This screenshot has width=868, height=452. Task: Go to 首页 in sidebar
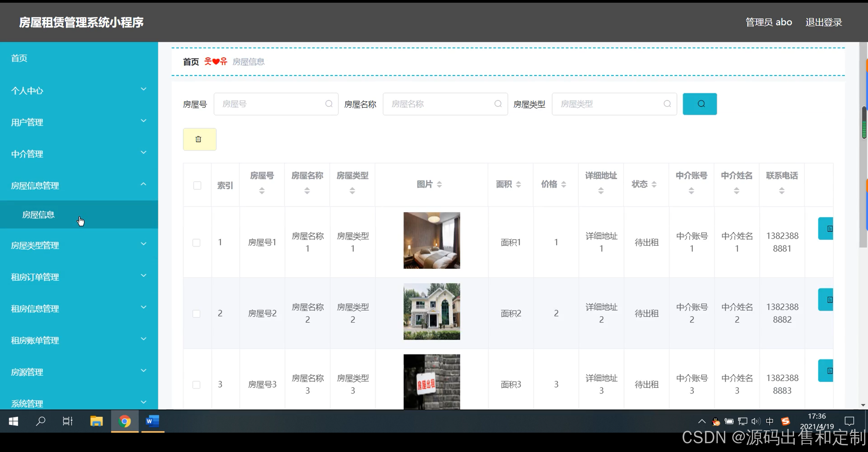[x=19, y=58]
